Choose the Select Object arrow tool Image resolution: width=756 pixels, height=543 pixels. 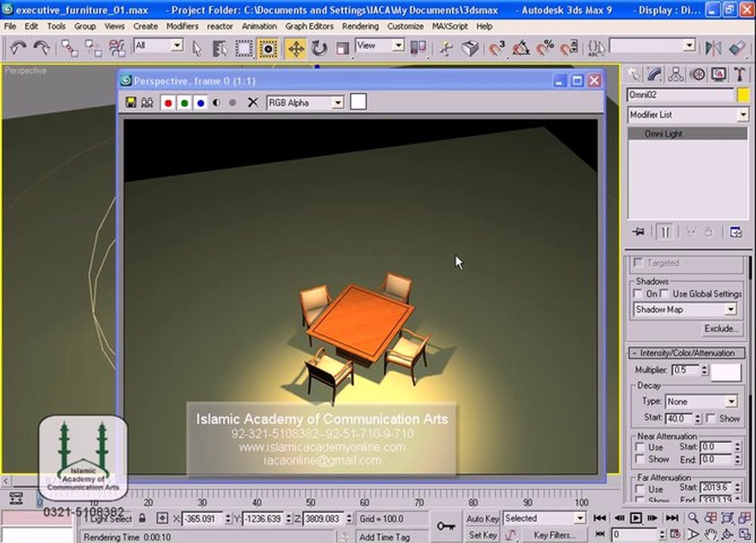point(197,48)
